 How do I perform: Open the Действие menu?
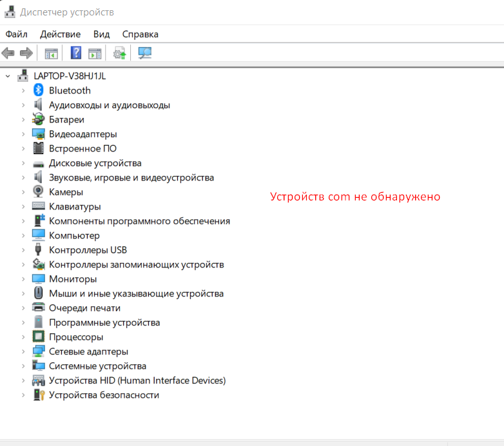pyautogui.click(x=61, y=34)
